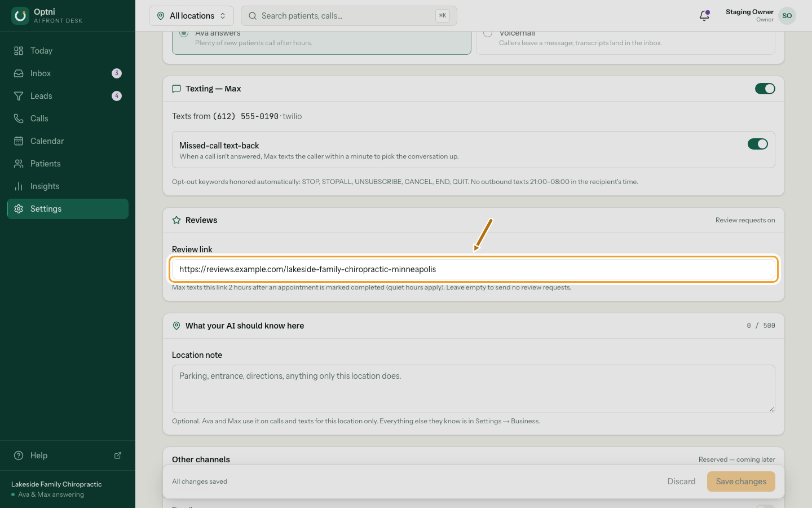Focus the Search patients, calls field
Viewport: 812px width, 508px height.
[348, 16]
